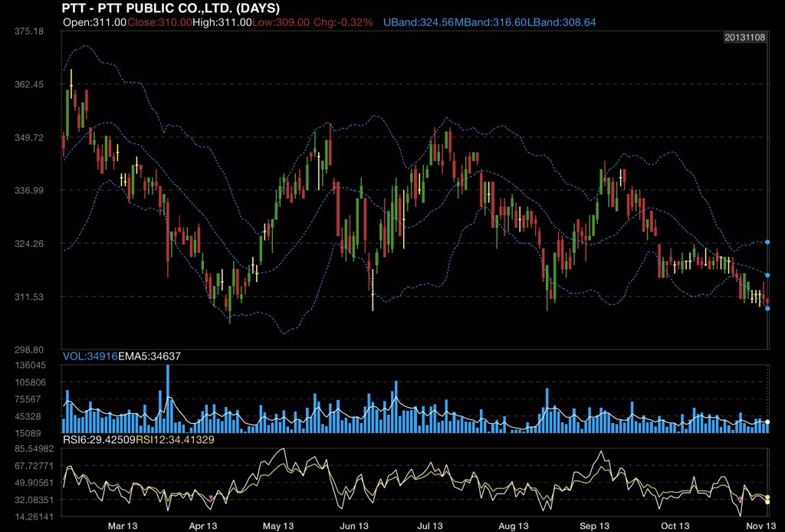The height and width of the screenshot is (532, 785).
Task: Click the Chg:-0.32% change label
Action: tap(343, 22)
